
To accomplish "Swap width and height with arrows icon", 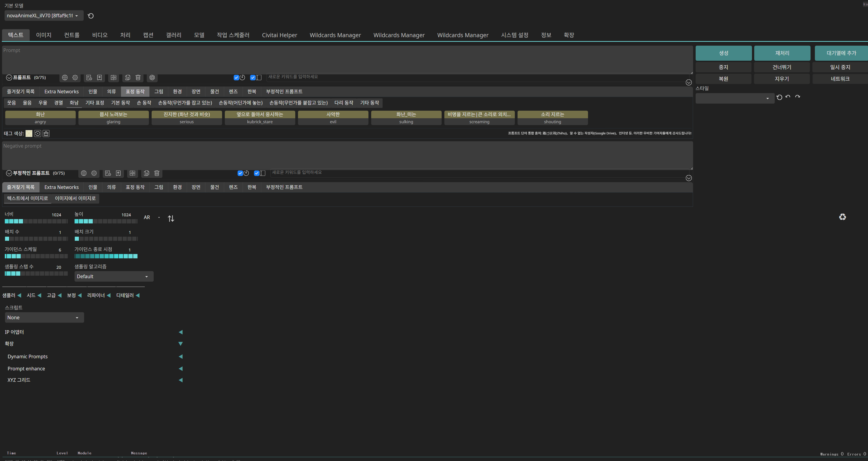I will [171, 219].
